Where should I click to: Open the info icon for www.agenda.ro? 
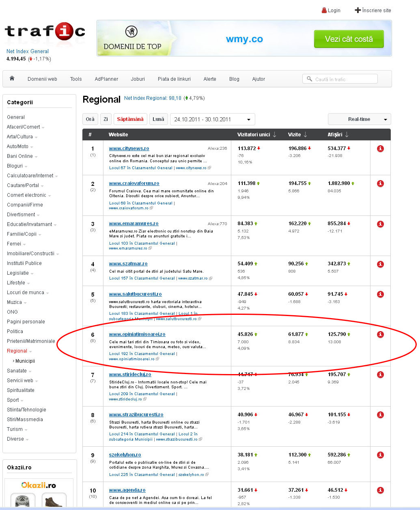380,490
